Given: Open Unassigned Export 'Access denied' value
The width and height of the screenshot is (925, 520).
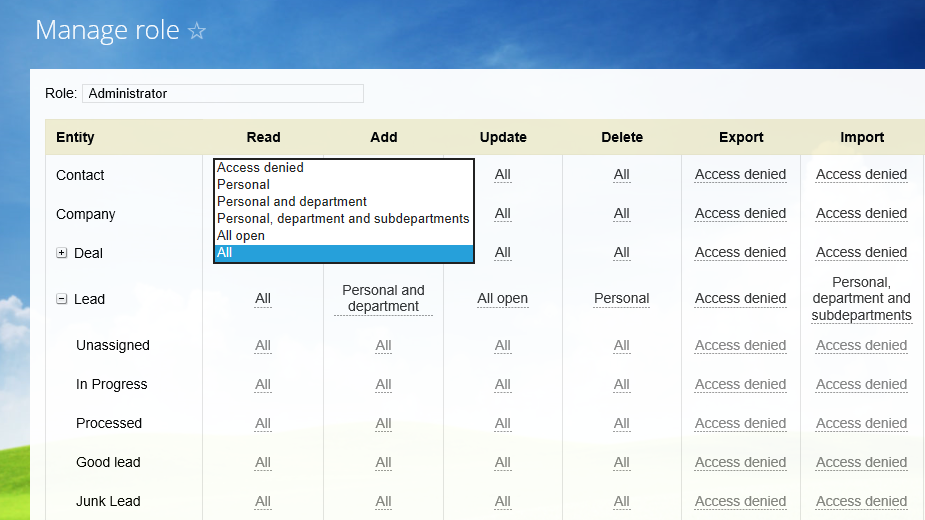Looking at the screenshot, I should point(740,345).
